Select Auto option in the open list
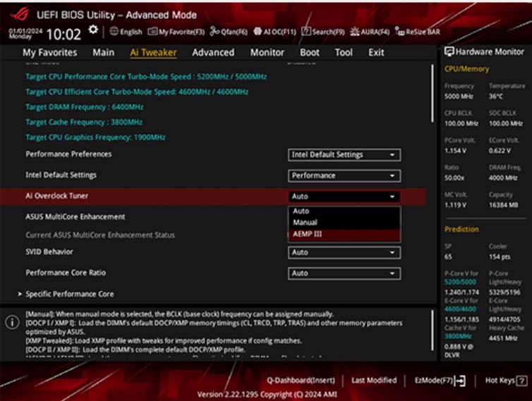This screenshot has height=401, width=532. click(x=301, y=211)
